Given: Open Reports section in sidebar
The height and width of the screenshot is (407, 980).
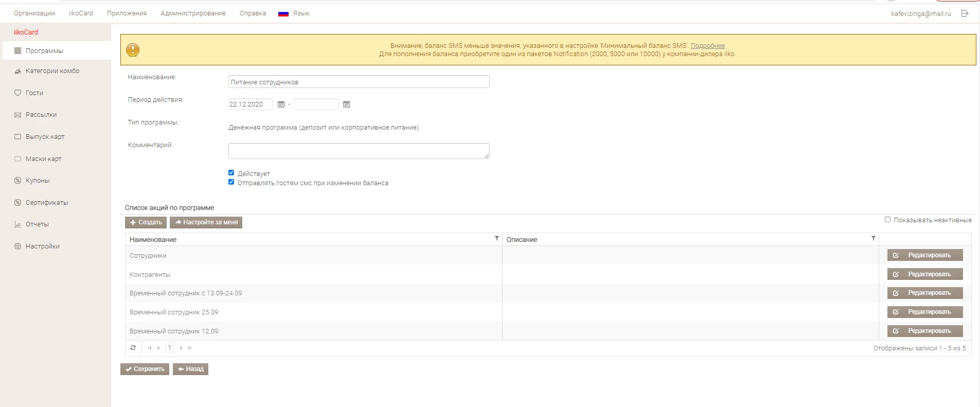Looking at the screenshot, I should pos(37,224).
